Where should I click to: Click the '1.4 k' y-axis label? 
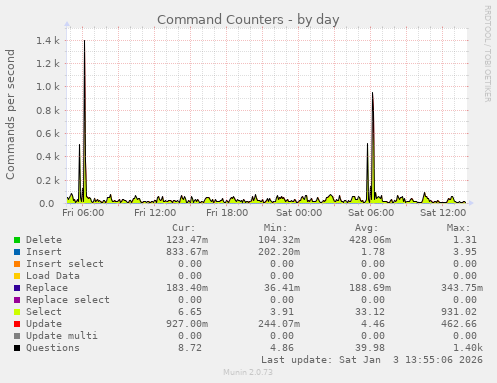click(48, 41)
